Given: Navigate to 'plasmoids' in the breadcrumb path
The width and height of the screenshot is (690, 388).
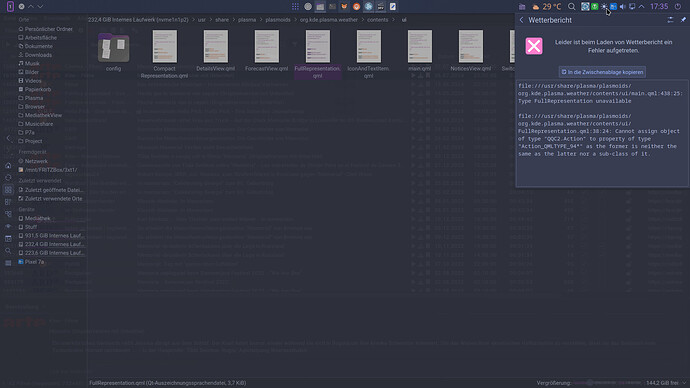Looking at the screenshot, I should pyautogui.click(x=278, y=20).
